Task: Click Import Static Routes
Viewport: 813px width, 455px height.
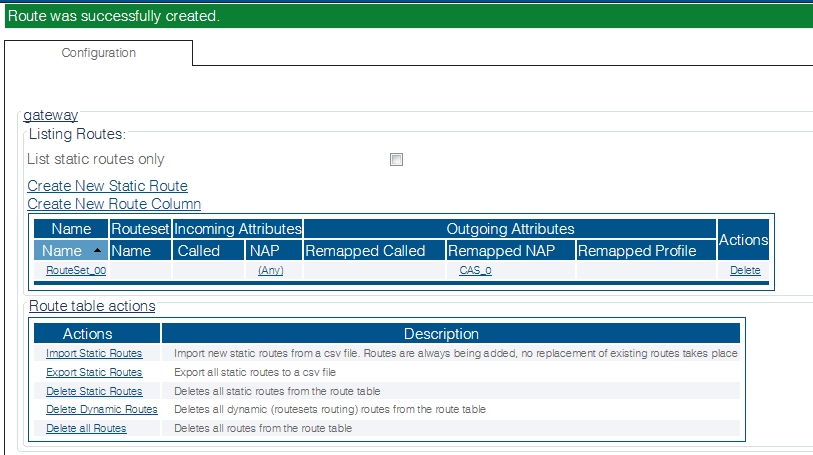Action: [x=94, y=353]
